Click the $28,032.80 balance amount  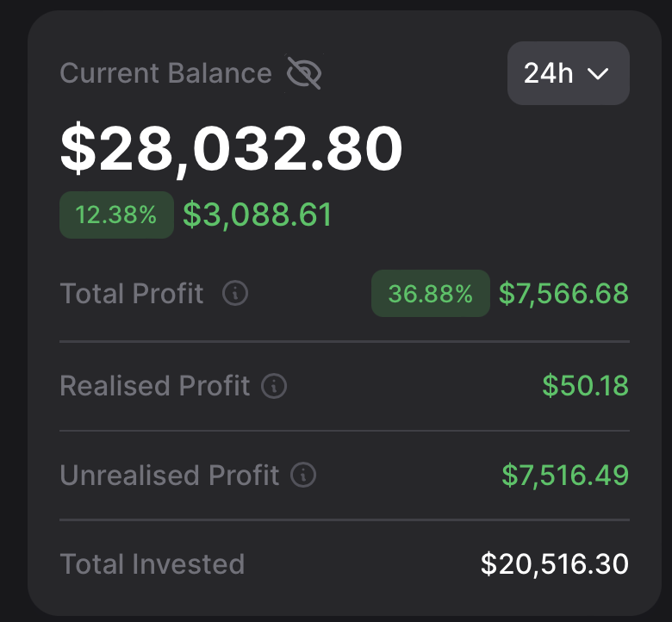pyautogui.click(x=231, y=149)
